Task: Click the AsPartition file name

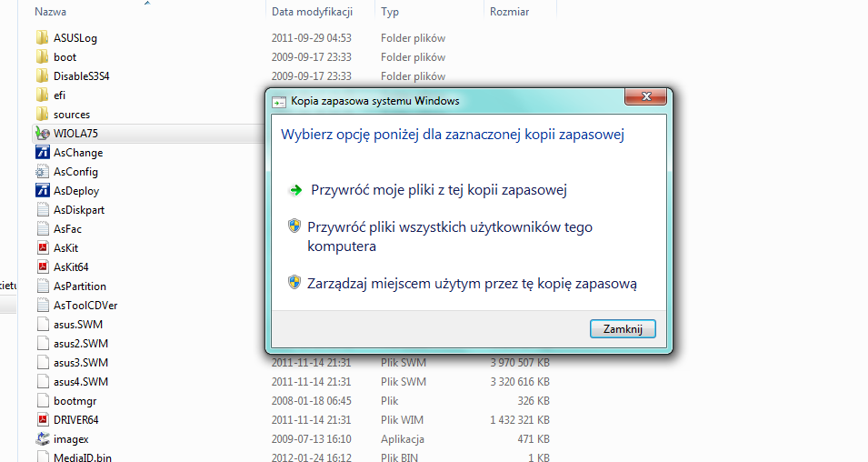Action: click(80, 286)
